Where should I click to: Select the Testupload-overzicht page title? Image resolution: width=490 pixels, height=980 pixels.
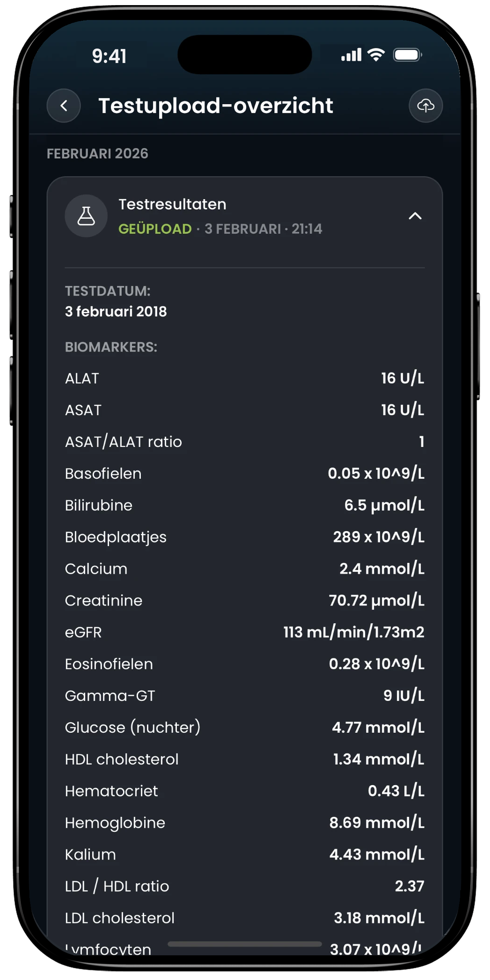[x=216, y=105]
